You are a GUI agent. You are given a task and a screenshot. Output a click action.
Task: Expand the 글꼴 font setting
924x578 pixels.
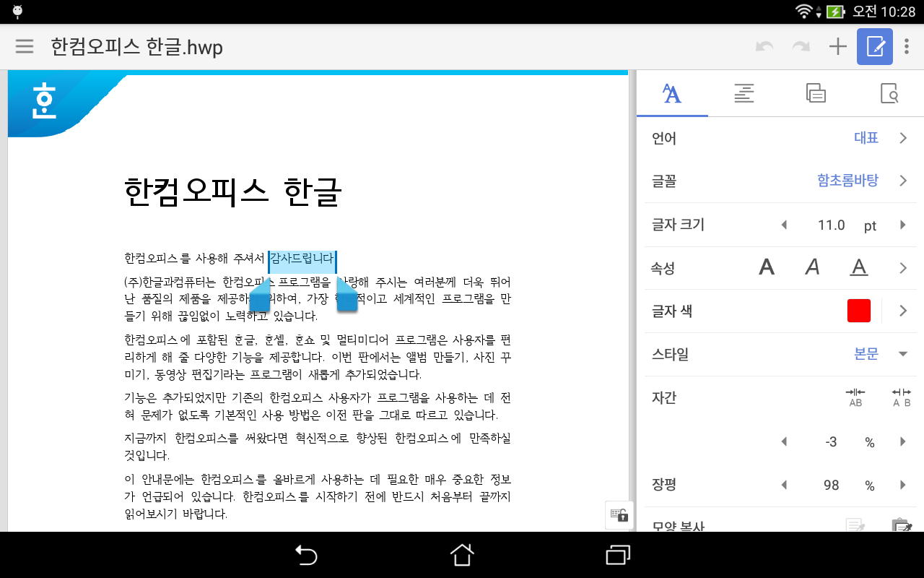point(903,181)
